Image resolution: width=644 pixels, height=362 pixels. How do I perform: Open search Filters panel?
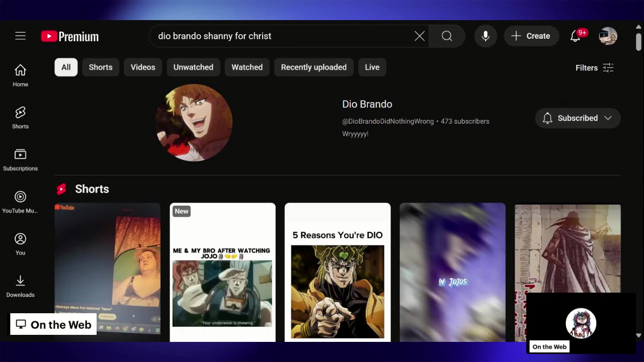(x=595, y=68)
